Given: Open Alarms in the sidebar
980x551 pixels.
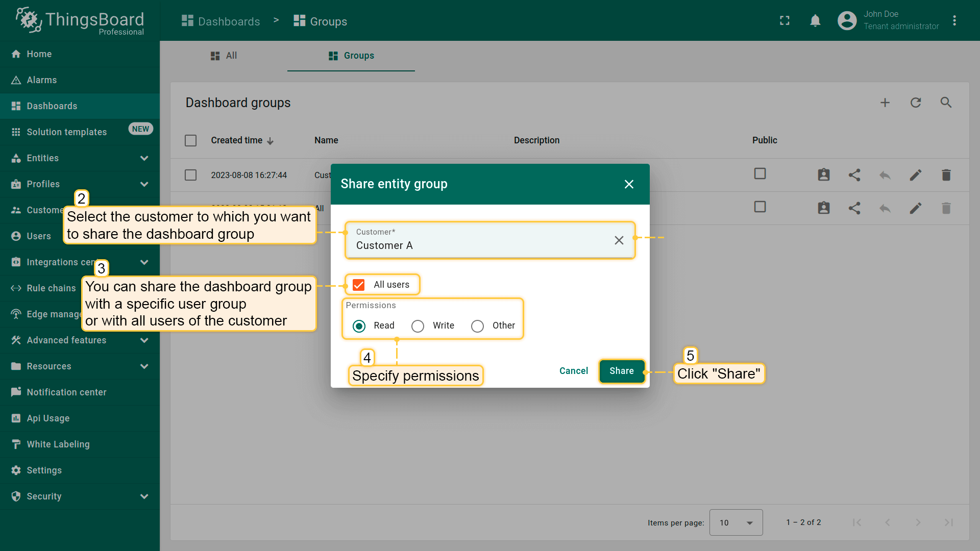Looking at the screenshot, I should pos(42,80).
